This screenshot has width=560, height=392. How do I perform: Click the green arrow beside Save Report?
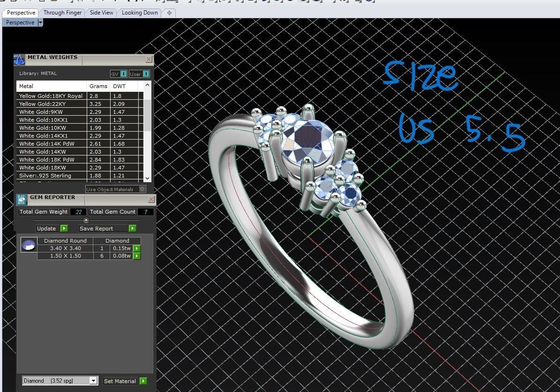point(133,229)
